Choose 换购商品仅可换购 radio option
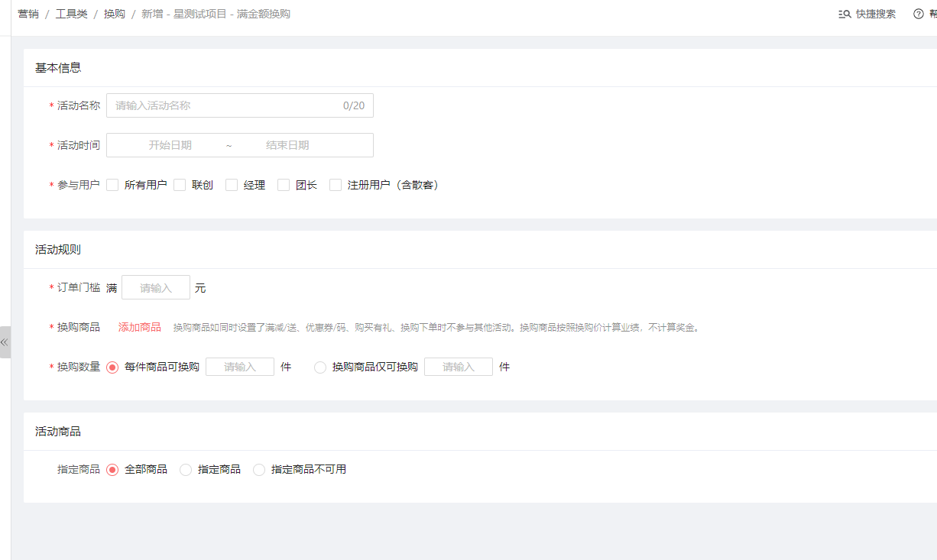 coord(320,367)
